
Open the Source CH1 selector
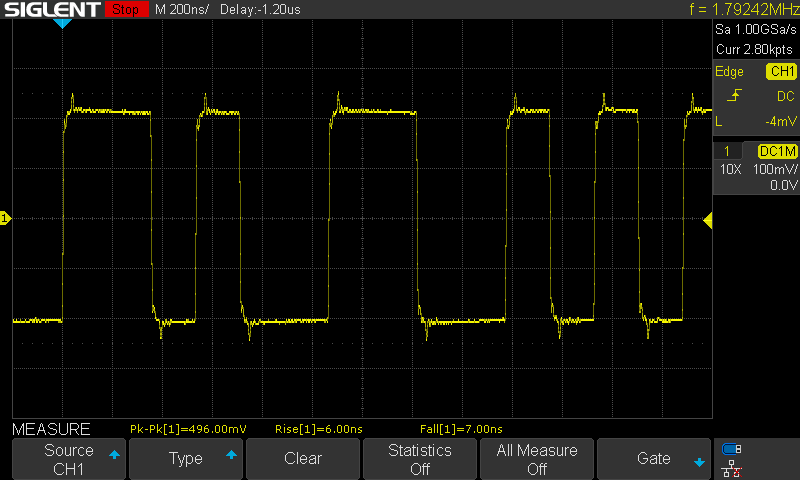(69, 459)
